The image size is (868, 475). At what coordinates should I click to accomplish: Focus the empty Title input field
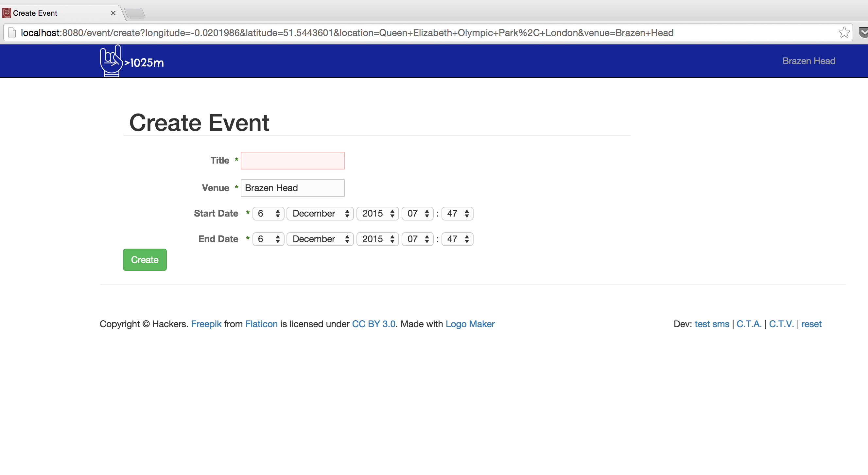[292, 161]
